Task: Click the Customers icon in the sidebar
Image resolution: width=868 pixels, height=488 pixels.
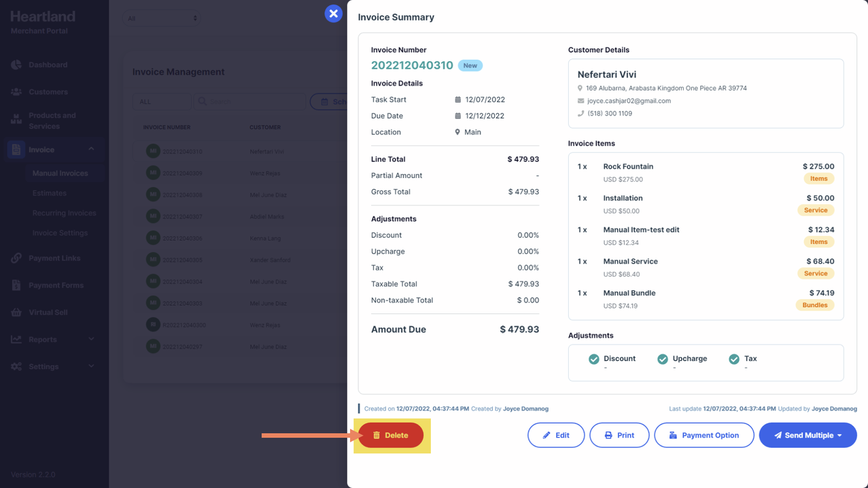Action: tap(16, 92)
